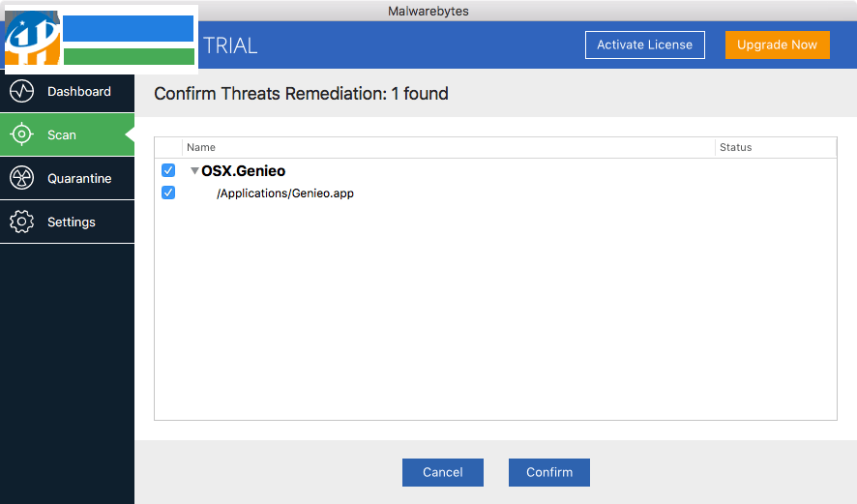The width and height of the screenshot is (857, 504).
Task: Click the Dashboard pulse icon
Action: tap(22, 91)
